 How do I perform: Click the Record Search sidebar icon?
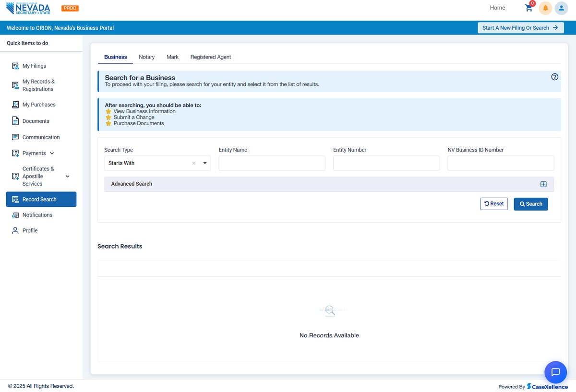click(x=15, y=199)
